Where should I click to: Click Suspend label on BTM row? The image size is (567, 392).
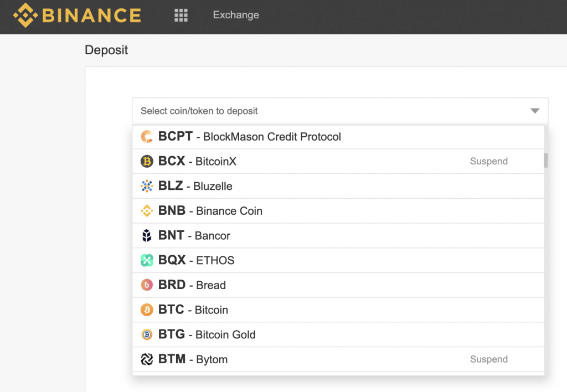[488, 359]
